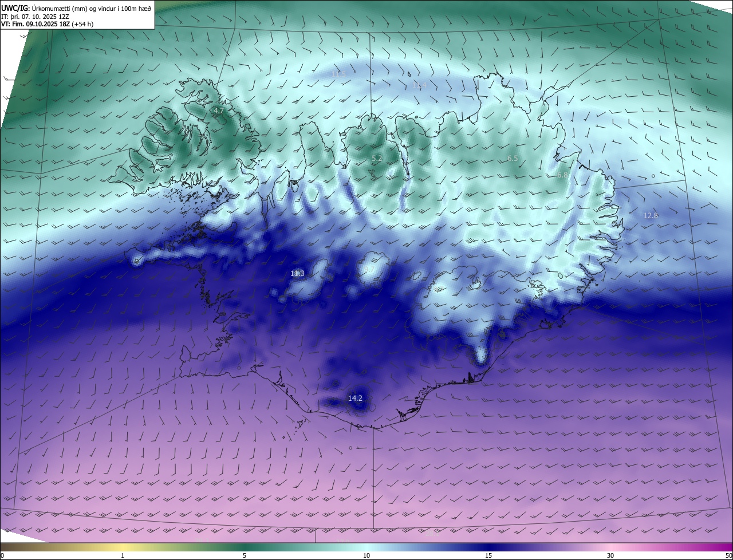The width and height of the screenshot is (733, 560).
Task: Click the faint 11.5 value label
Action: click(339, 74)
